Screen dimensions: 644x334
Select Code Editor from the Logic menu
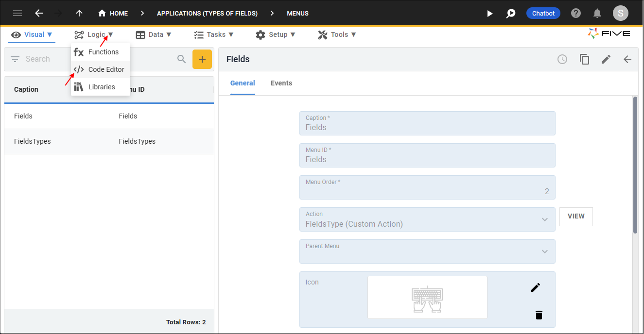[106, 69]
